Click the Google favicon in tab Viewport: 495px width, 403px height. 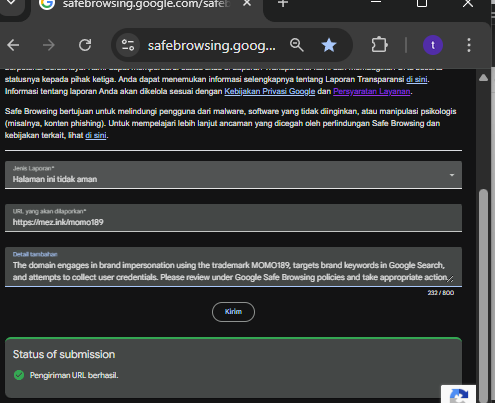click(x=47, y=4)
